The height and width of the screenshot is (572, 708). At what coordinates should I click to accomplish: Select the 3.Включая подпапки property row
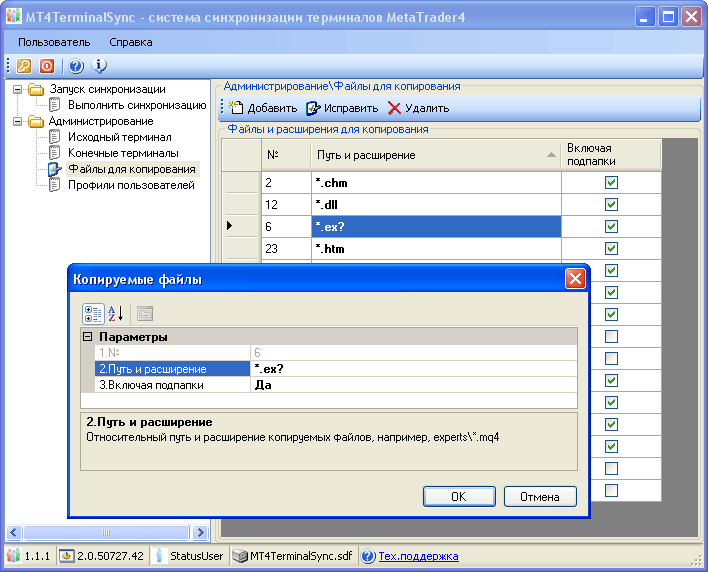point(172,385)
